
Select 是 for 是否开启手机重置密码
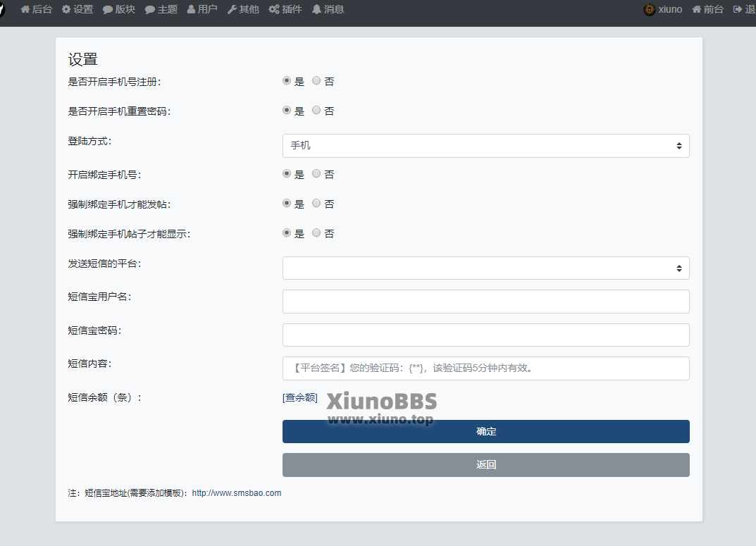pyautogui.click(x=286, y=111)
